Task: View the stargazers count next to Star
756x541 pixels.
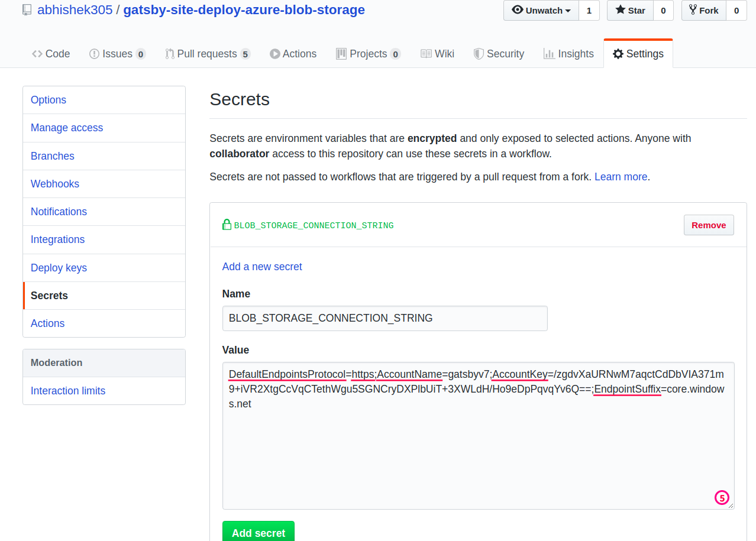Action: 663,11
